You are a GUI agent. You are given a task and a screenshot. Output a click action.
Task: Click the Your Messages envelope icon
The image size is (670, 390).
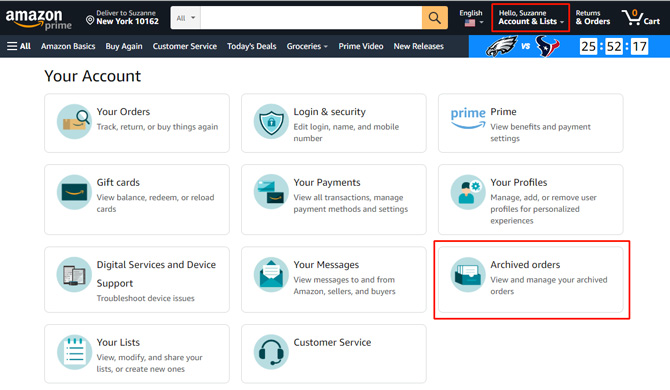(271, 275)
